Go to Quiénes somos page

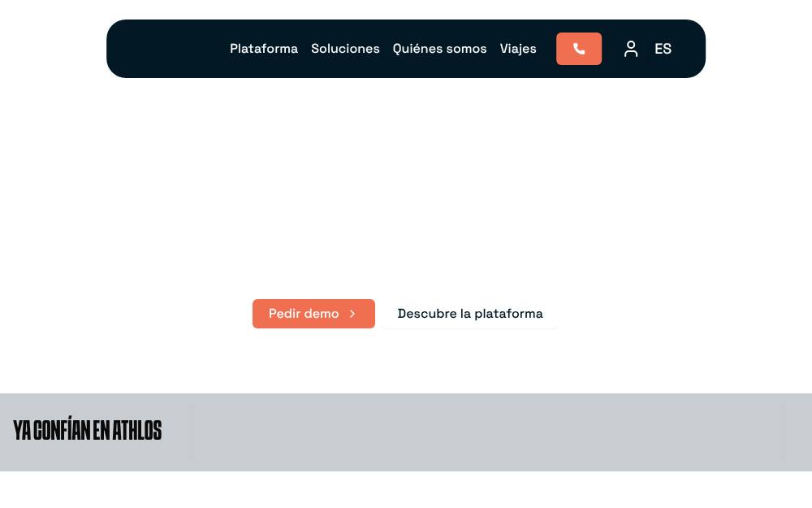pyautogui.click(x=439, y=49)
